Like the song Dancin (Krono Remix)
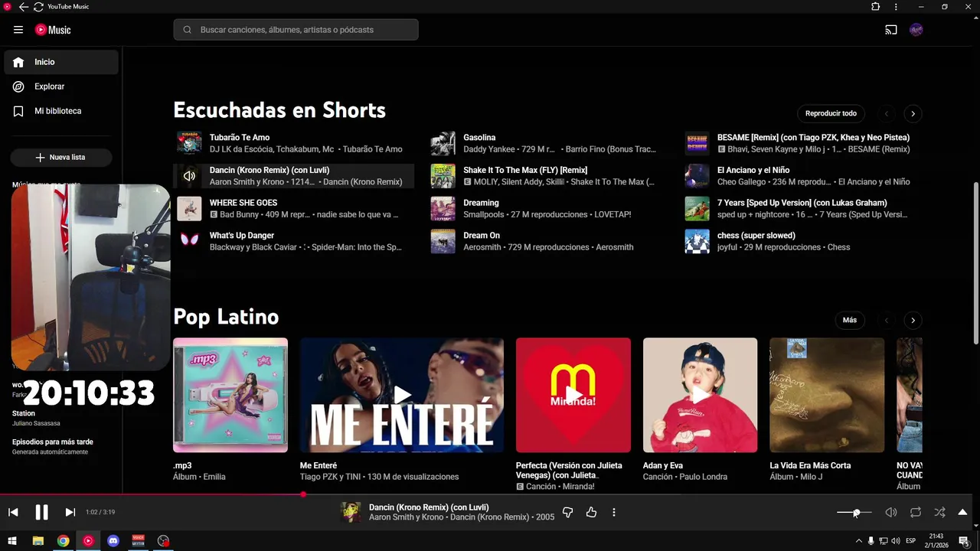Viewport: 980px width, 551px height. tap(591, 512)
